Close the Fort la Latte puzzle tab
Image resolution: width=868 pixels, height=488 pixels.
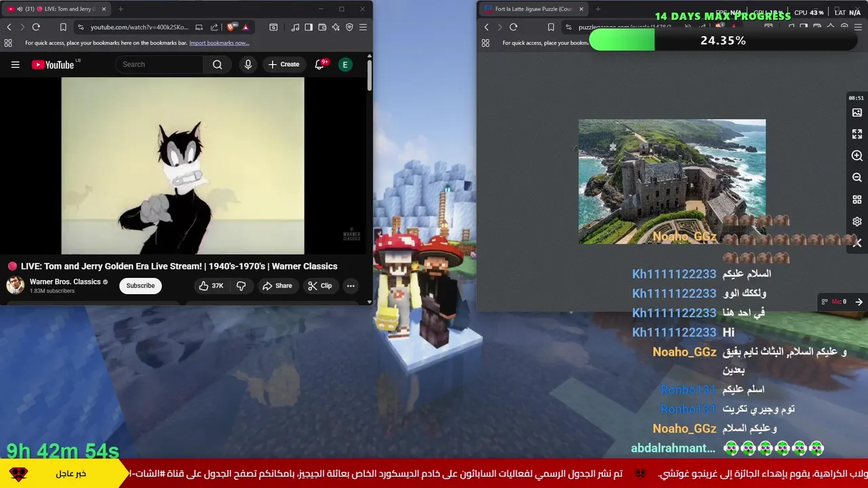coord(581,9)
